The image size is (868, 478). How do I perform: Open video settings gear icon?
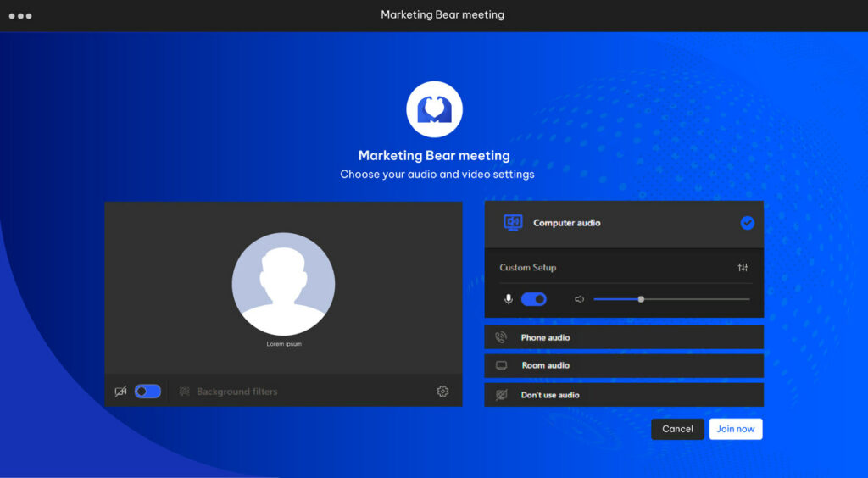[442, 392]
